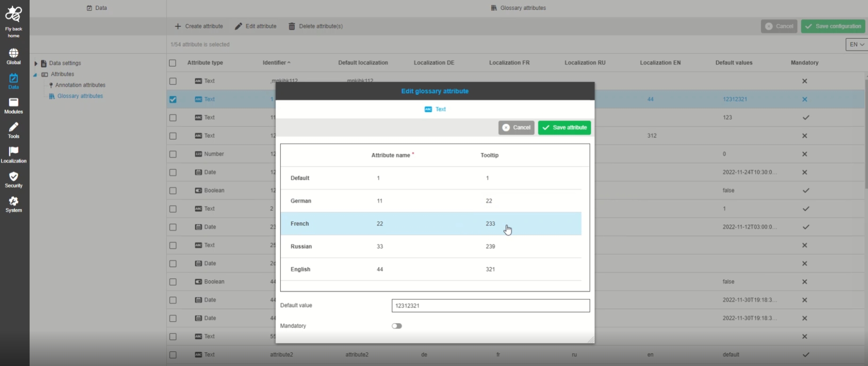This screenshot has width=868, height=366.
Task: Click the French tooltip value 233
Action: [491, 224]
